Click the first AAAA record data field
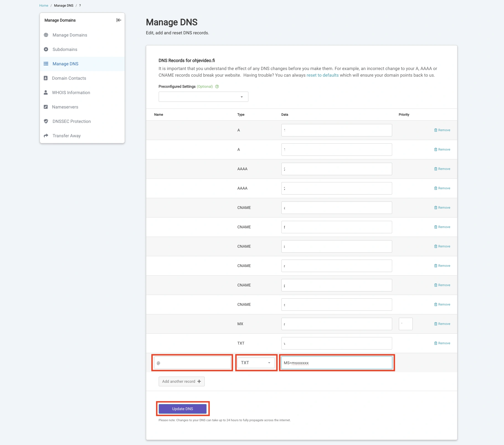 pos(337,169)
